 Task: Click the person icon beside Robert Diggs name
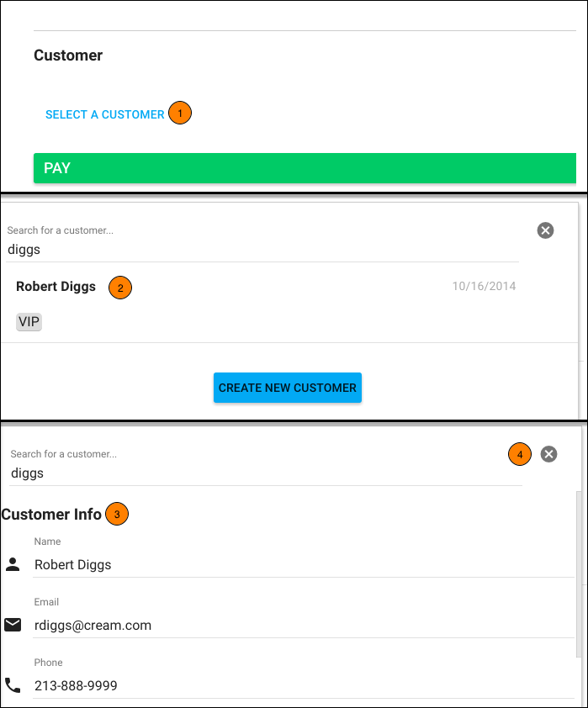click(12, 564)
